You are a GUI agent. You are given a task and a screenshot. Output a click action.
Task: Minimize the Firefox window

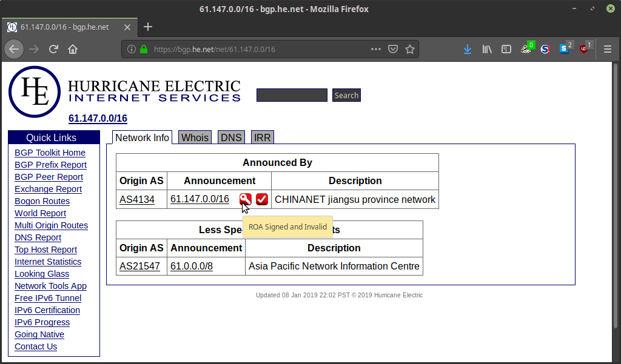pos(574,8)
